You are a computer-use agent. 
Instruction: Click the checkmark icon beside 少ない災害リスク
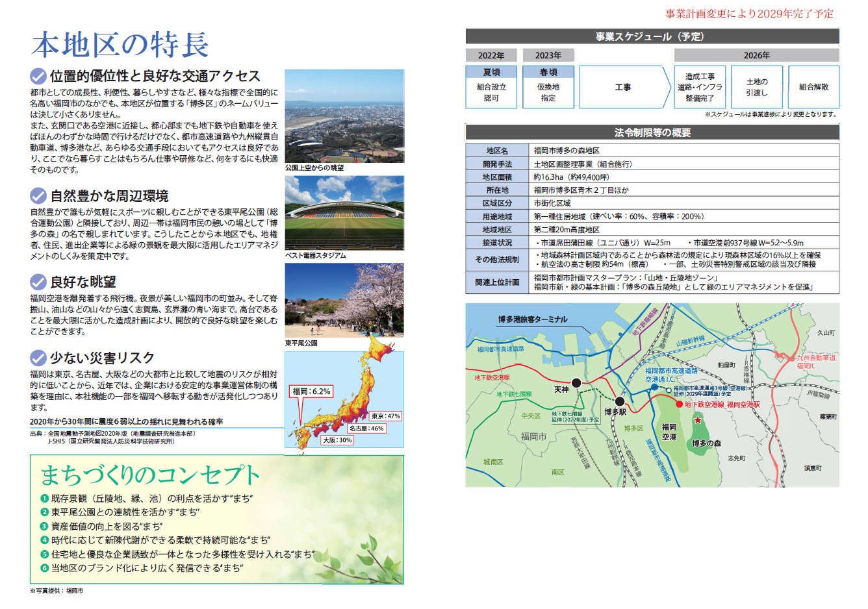click(x=38, y=358)
